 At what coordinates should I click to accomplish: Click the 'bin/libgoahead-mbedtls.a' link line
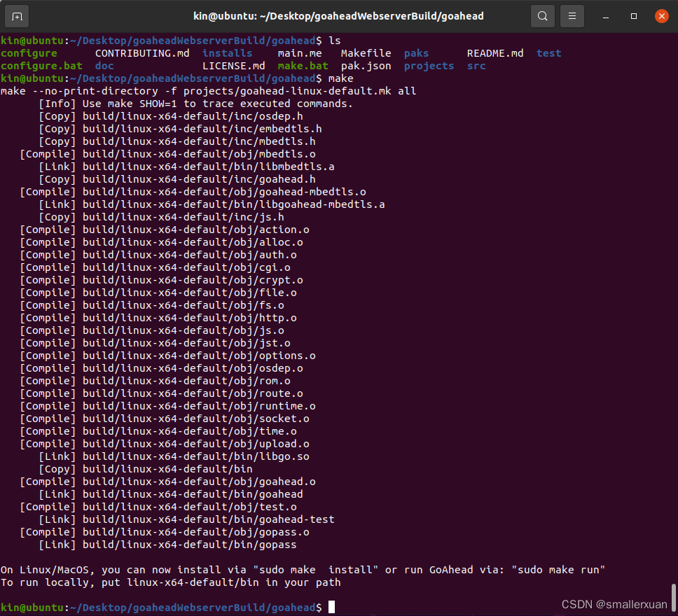point(212,204)
